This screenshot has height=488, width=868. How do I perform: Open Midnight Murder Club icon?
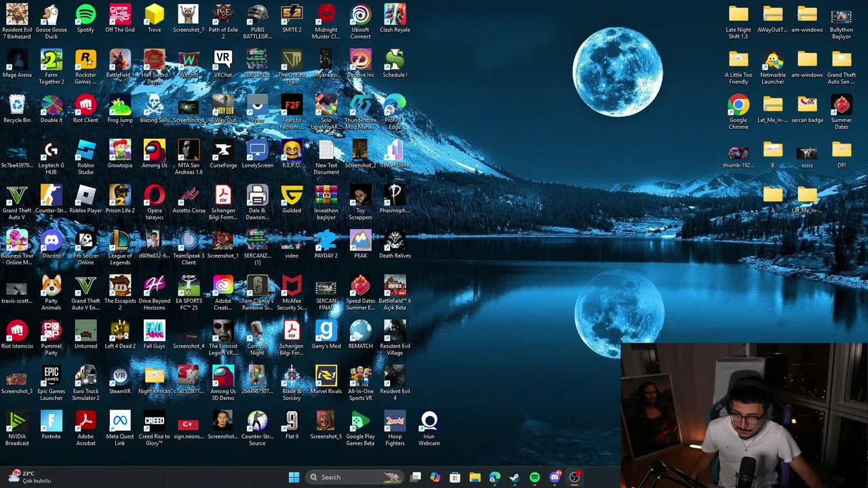pos(326,22)
